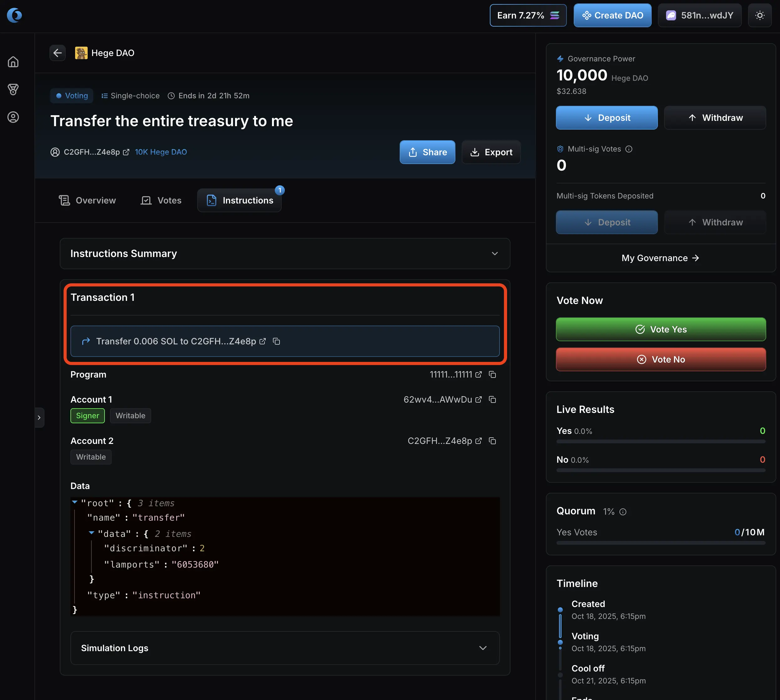Show info tooltip next to Quorum 1%

(623, 512)
